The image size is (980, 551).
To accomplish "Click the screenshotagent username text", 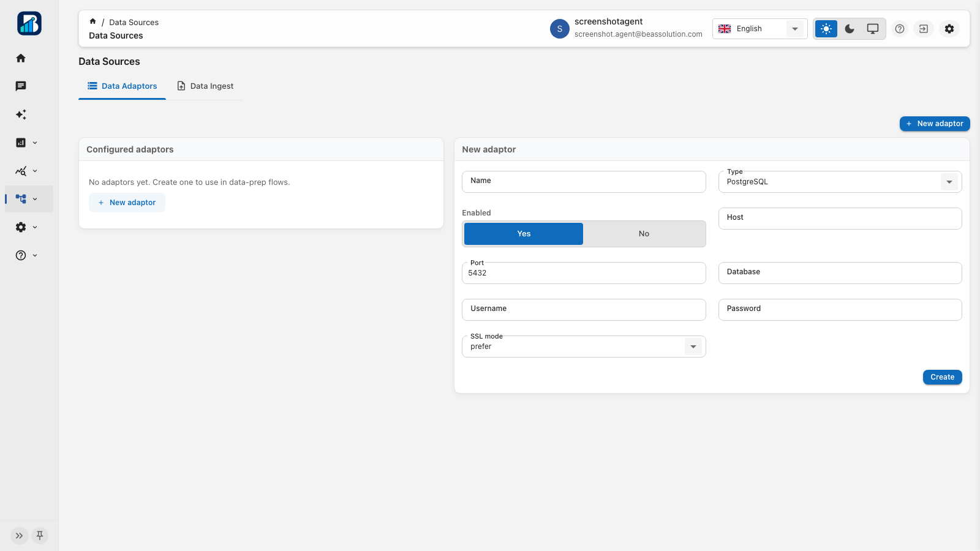I will click(608, 21).
